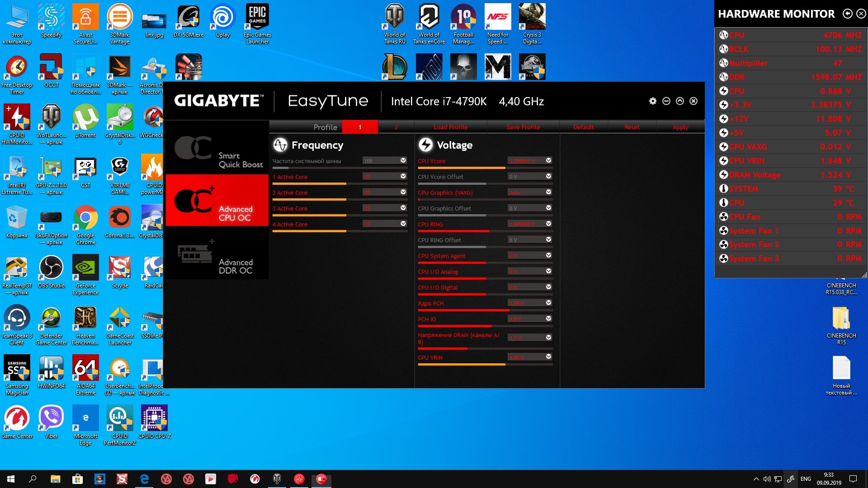868x488 pixels.
Task: Expand CPU VRIN dropdown arrow
Action: tap(548, 357)
